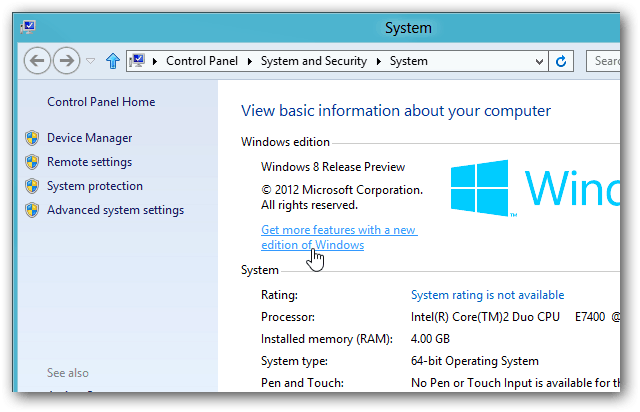Click the shield icon beside Advanced system settings

coord(32,210)
